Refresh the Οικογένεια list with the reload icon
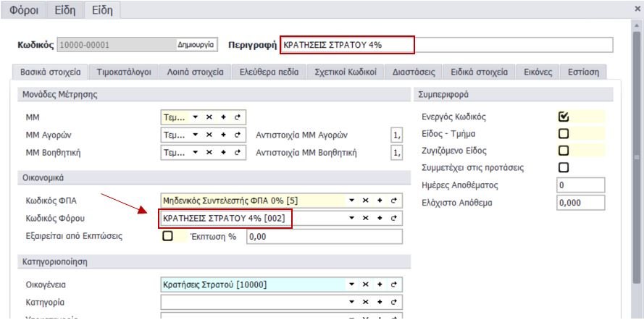644x320 pixels. (x=393, y=285)
